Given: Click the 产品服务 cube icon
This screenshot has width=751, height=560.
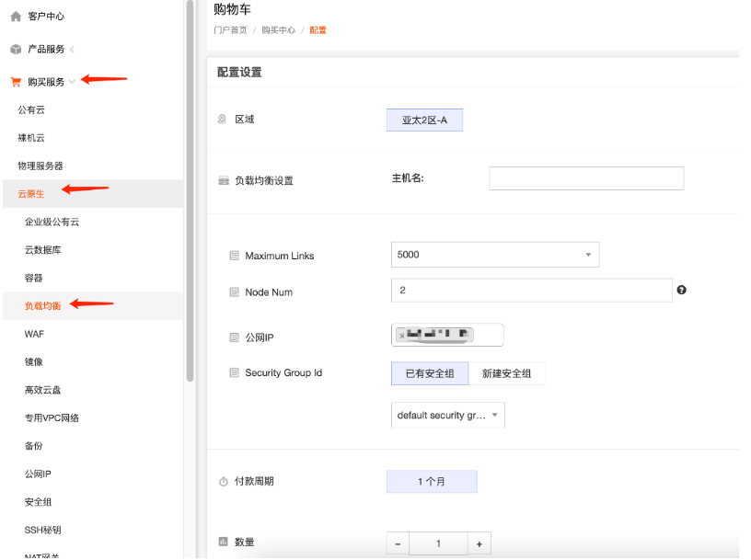Looking at the screenshot, I should (16, 48).
